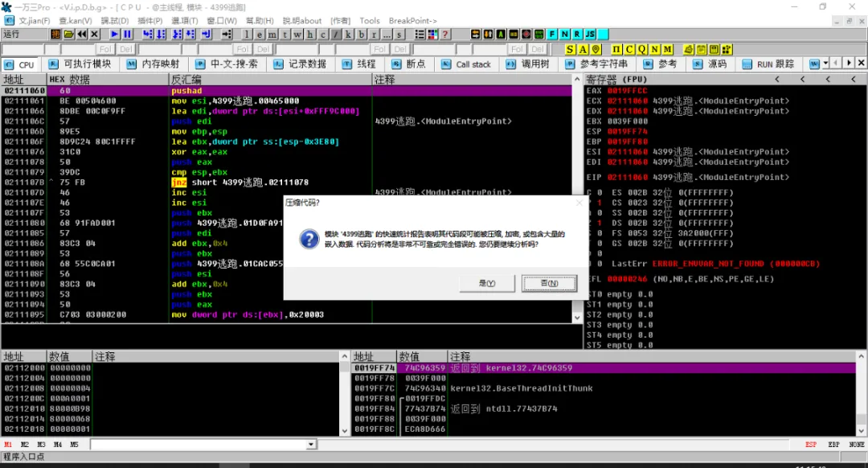Click Execute Till Return toolbar icon
Image resolution: width=868 pixels, height=468 pixels.
tap(206, 34)
